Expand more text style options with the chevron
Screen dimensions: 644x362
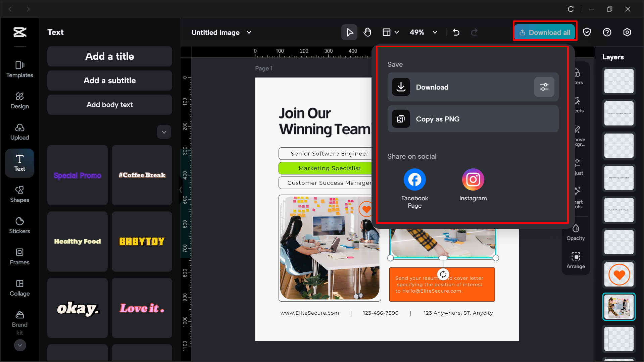click(164, 132)
